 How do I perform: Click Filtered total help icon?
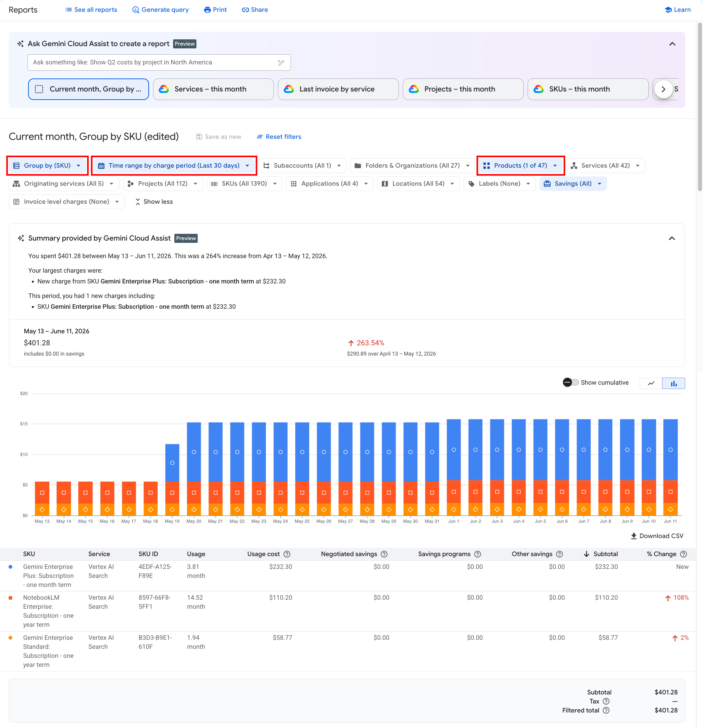pos(606,710)
